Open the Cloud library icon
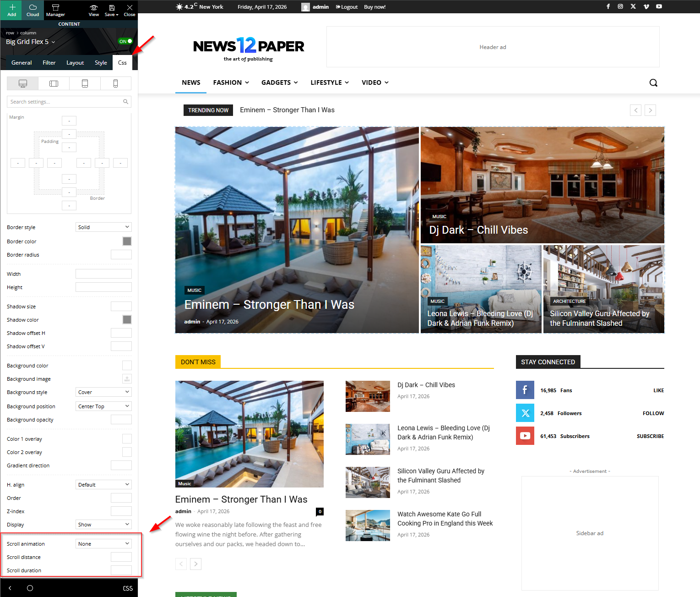The width and height of the screenshot is (700, 597). tap(33, 7)
